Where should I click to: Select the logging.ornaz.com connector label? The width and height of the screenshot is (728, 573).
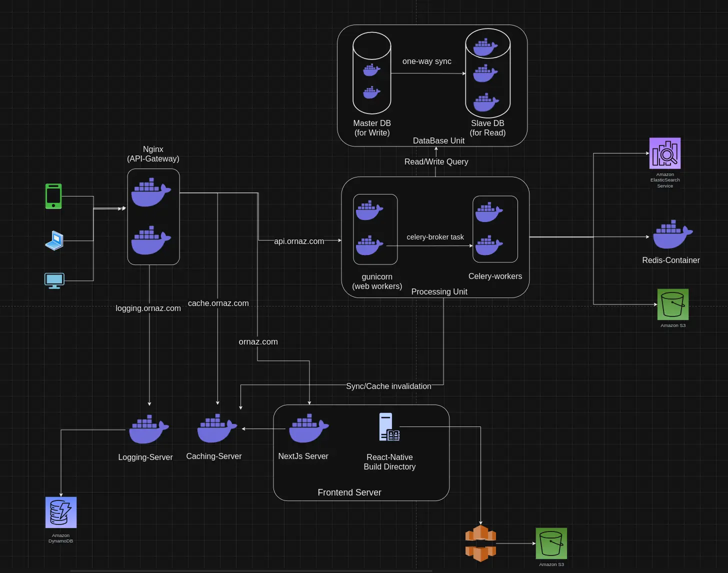[148, 308]
